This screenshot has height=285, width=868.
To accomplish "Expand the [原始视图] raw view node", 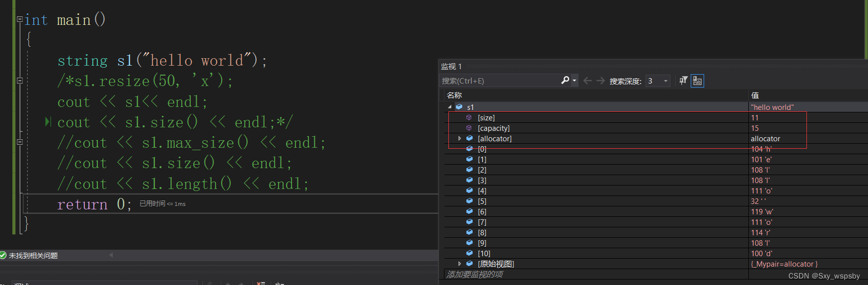I will [x=459, y=264].
